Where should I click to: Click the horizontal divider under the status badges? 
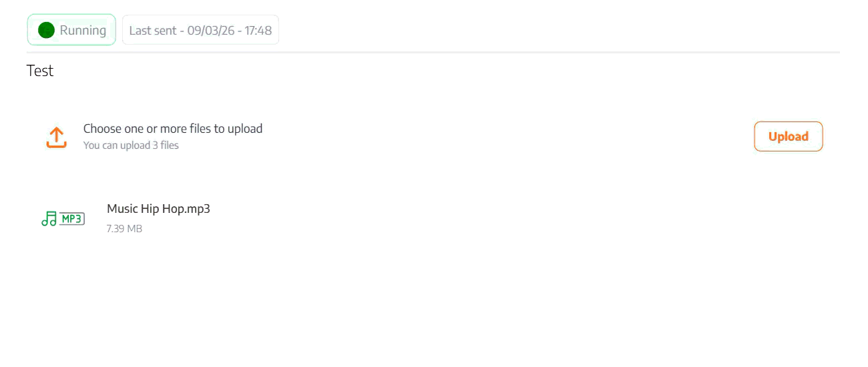(x=433, y=52)
